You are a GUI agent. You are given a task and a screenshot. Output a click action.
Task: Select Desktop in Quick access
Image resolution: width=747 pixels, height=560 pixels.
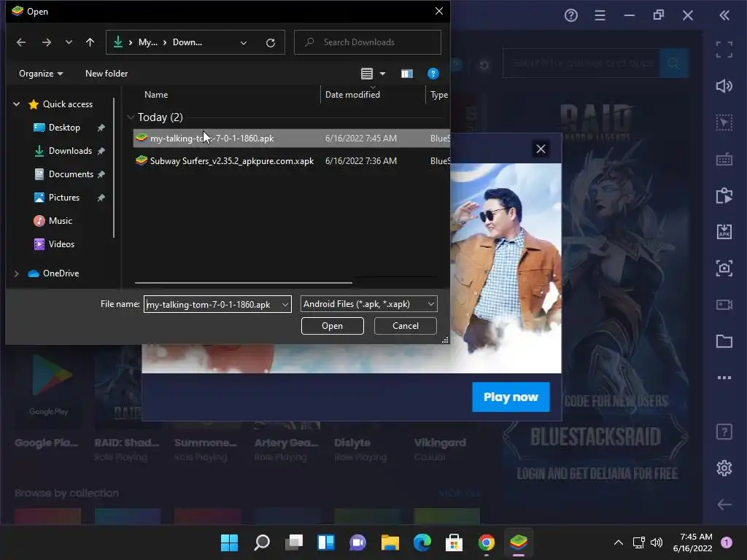(64, 128)
